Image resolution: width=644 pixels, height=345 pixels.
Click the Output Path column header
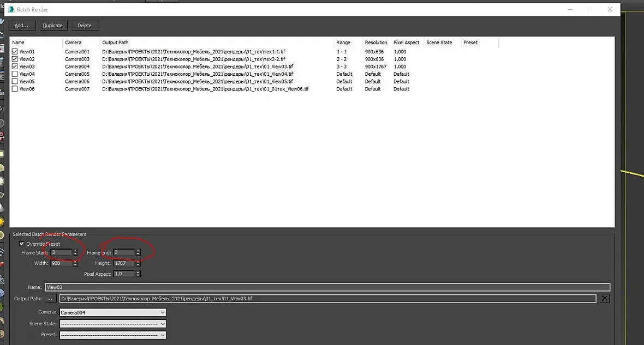217,43
